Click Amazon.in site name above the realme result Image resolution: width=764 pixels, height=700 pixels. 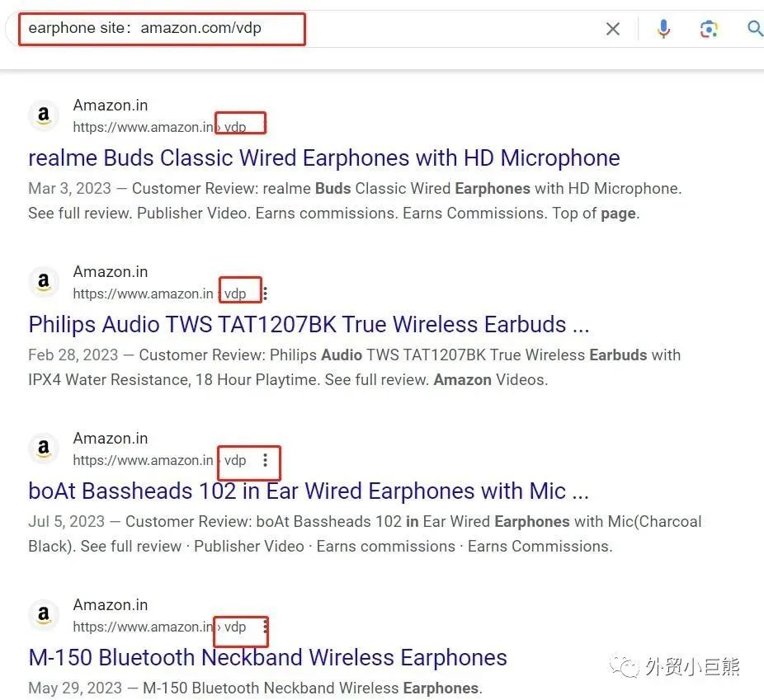[x=111, y=105]
